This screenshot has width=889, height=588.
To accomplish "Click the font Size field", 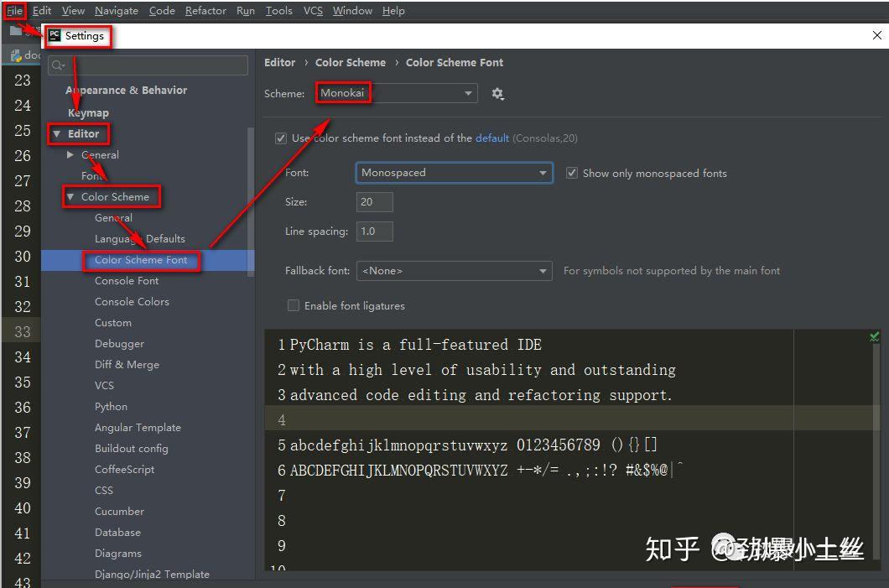I will (x=374, y=202).
